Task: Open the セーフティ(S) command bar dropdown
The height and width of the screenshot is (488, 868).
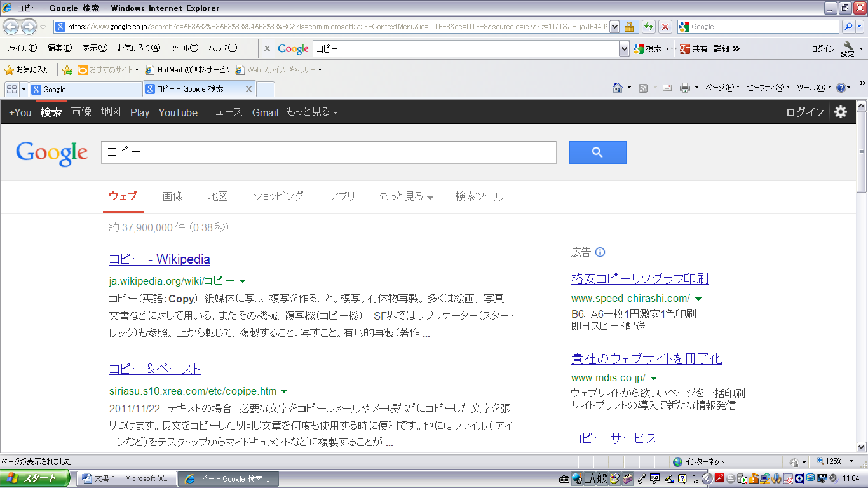Action: pyautogui.click(x=768, y=88)
